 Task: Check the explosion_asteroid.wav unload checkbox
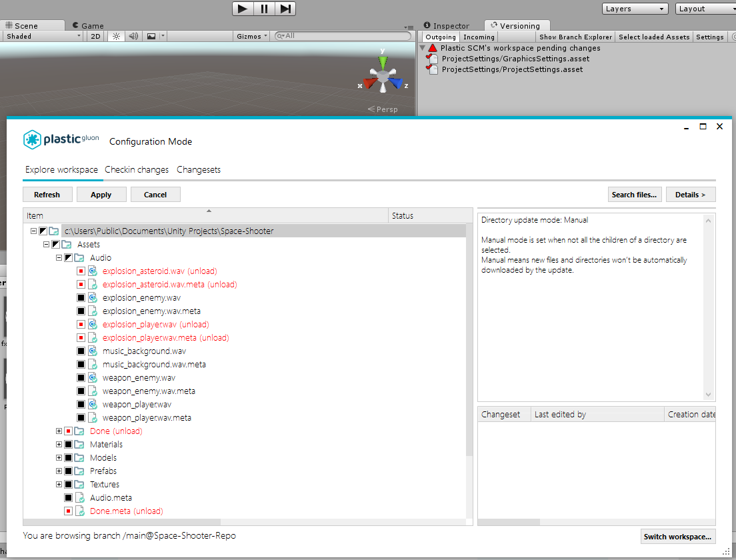pos(81,271)
